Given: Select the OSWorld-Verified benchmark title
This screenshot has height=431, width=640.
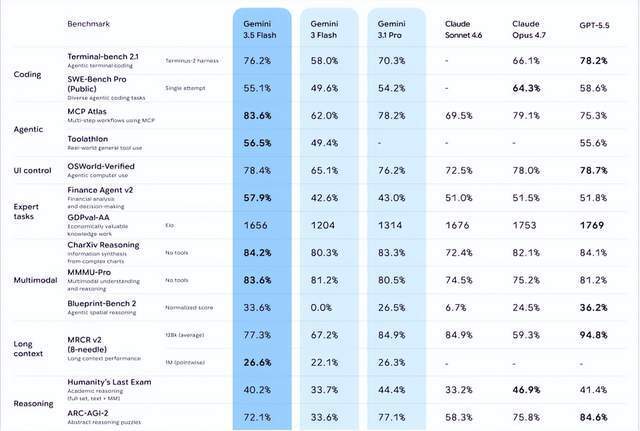Looking at the screenshot, I should pos(101,166).
